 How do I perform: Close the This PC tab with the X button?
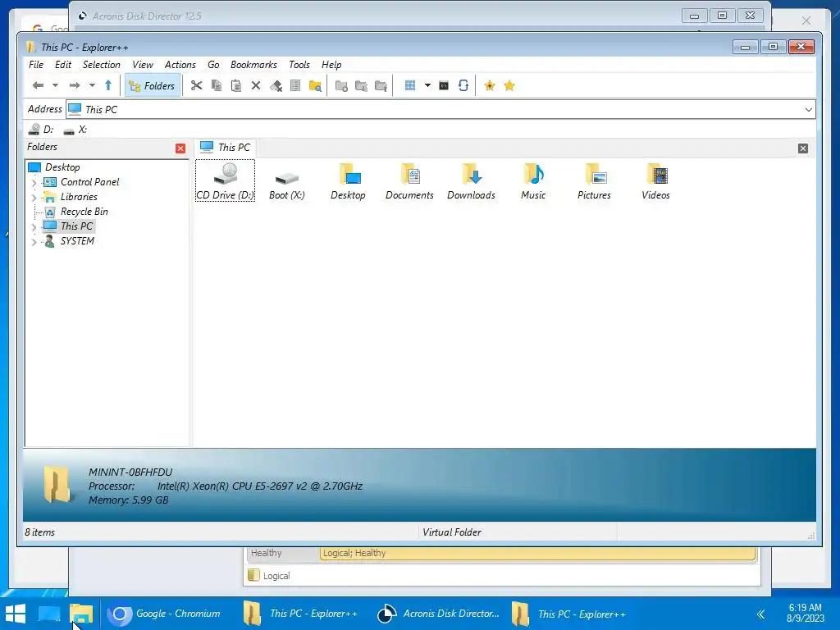point(803,148)
